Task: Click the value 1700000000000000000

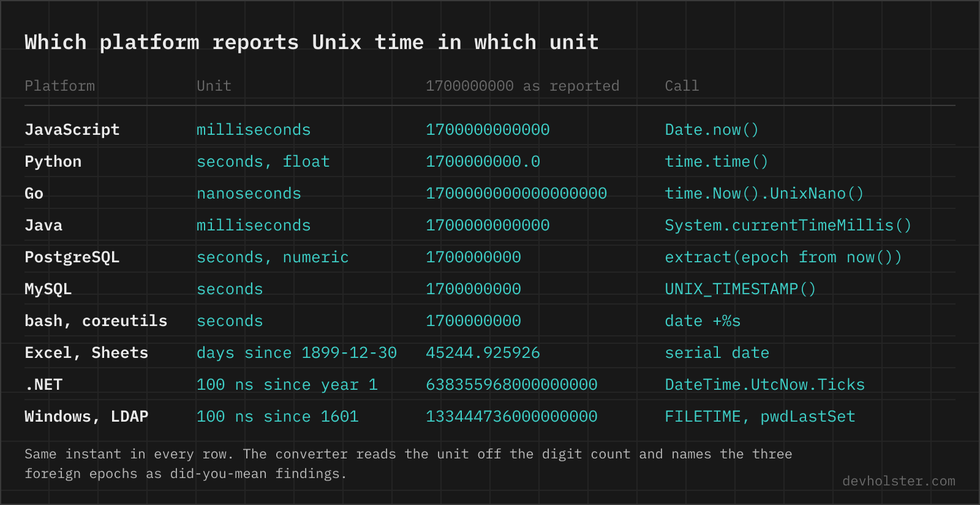Action: (x=516, y=194)
